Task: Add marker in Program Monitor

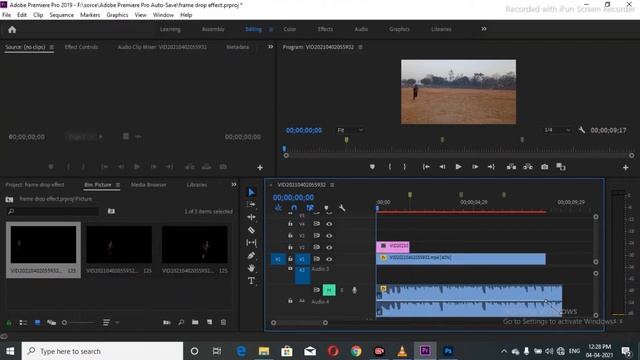Action: pos(372,167)
